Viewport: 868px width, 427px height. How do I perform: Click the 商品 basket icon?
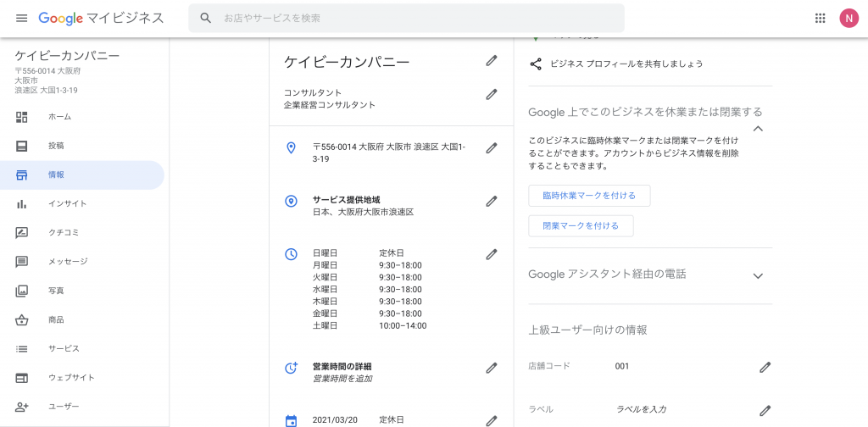[x=21, y=319]
